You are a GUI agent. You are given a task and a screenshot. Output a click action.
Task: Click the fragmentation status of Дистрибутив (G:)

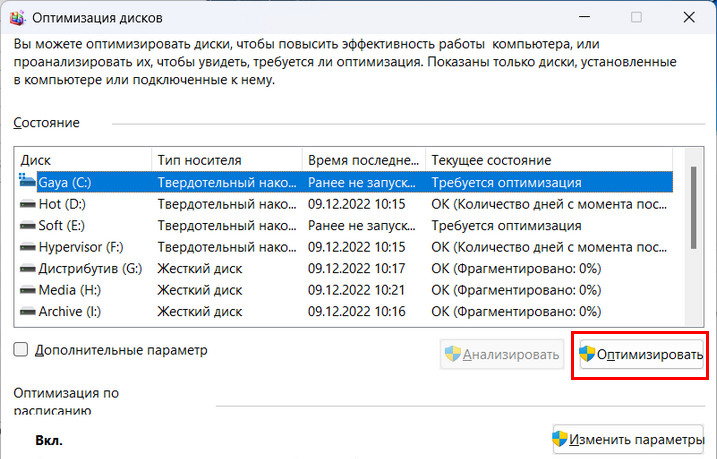tap(516, 268)
